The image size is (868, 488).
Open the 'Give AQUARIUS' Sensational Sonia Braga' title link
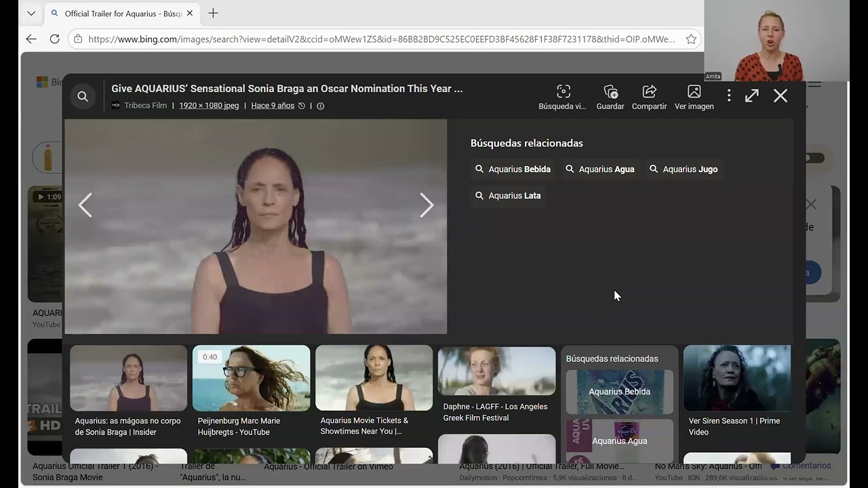pos(287,89)
